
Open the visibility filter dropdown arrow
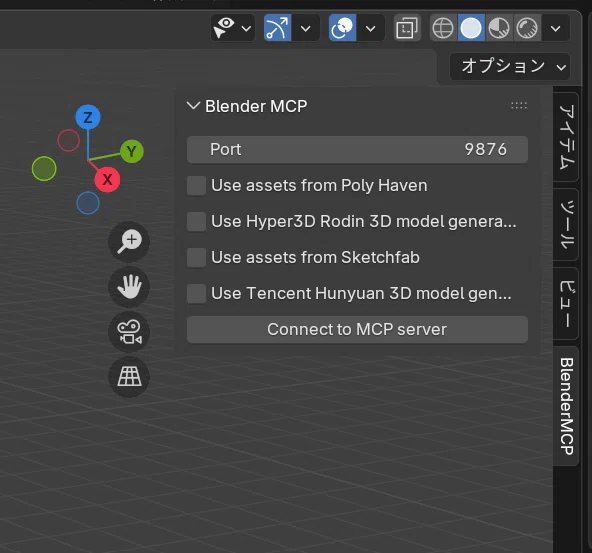click(246, 29)
